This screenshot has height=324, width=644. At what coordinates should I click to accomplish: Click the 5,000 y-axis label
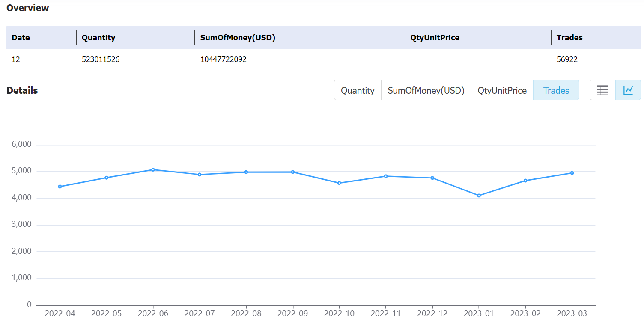point(21,171)
